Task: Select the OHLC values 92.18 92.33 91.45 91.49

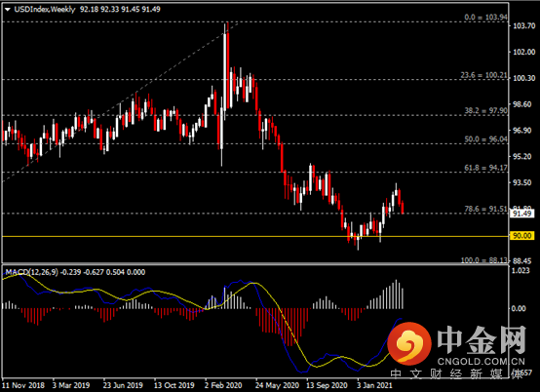Action: click(x=120, y=10)
